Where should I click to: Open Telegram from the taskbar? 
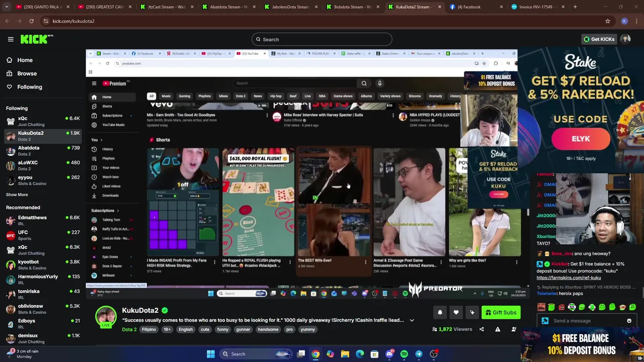[419, 354]
